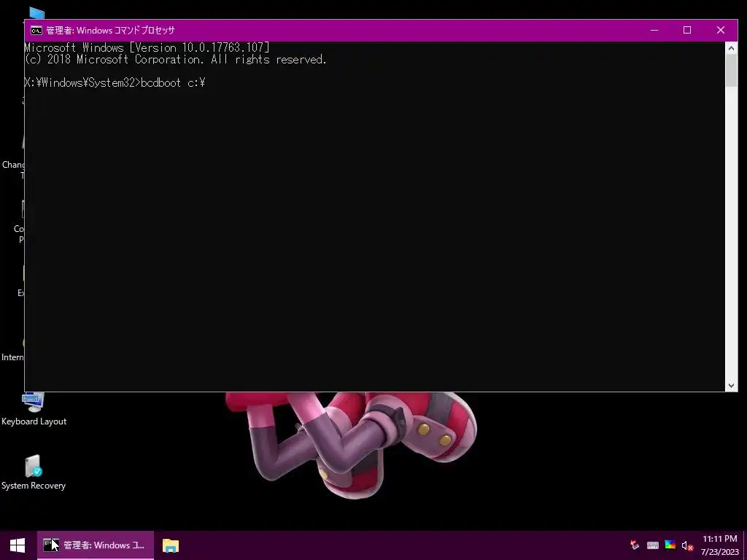Viewport: 747px width, 560px height.
Task: Click the 'bcdboot c:¥' command text
Action: (x=173, y=83)
